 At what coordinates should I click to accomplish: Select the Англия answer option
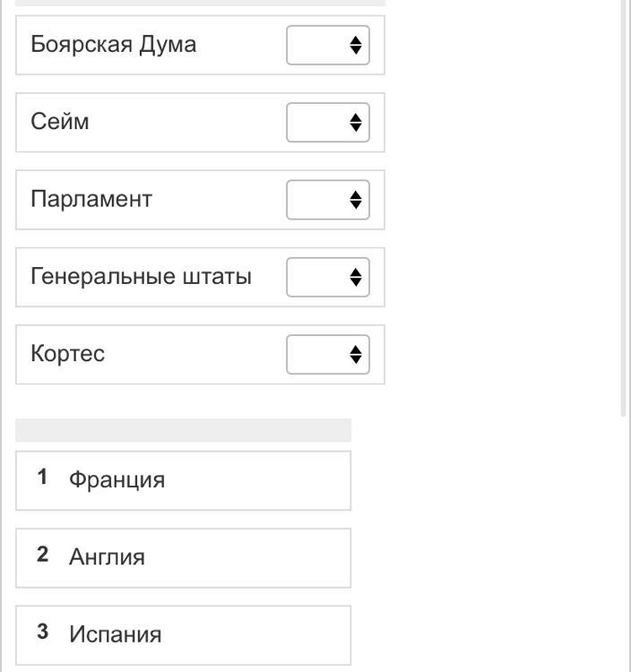coord(107,557)
